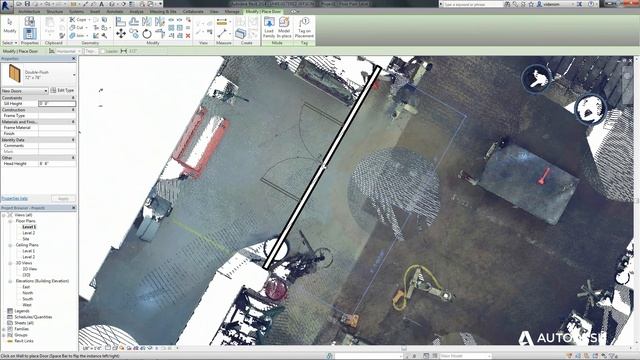
Task: Click the red Delete X icon
Action: pyautogui.click(x=188, y=36)
